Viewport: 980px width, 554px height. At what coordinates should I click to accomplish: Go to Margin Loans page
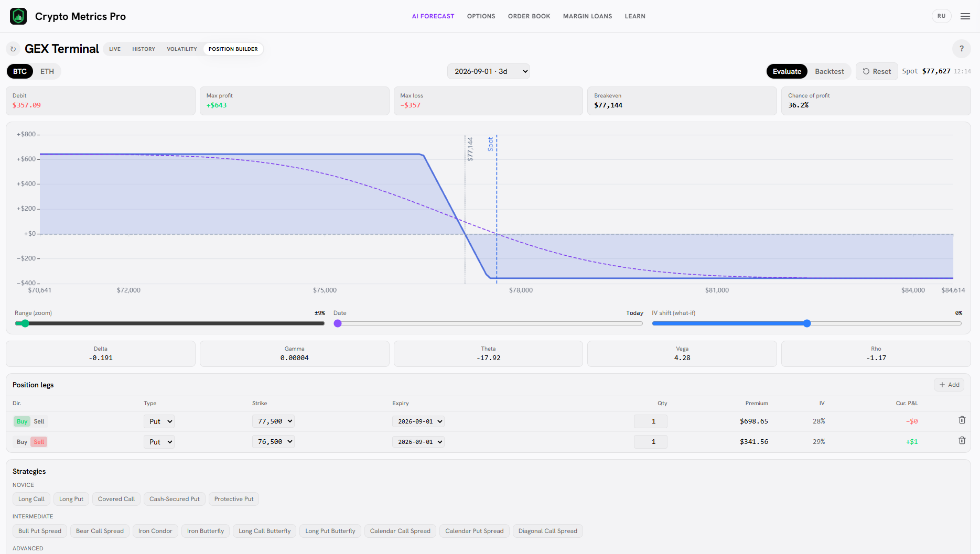click(588, 16)
